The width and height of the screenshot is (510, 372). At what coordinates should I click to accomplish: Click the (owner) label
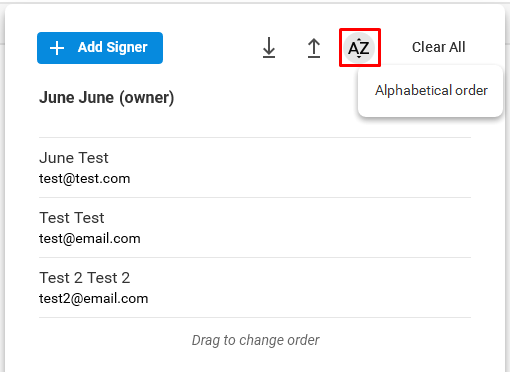(147, 98)
